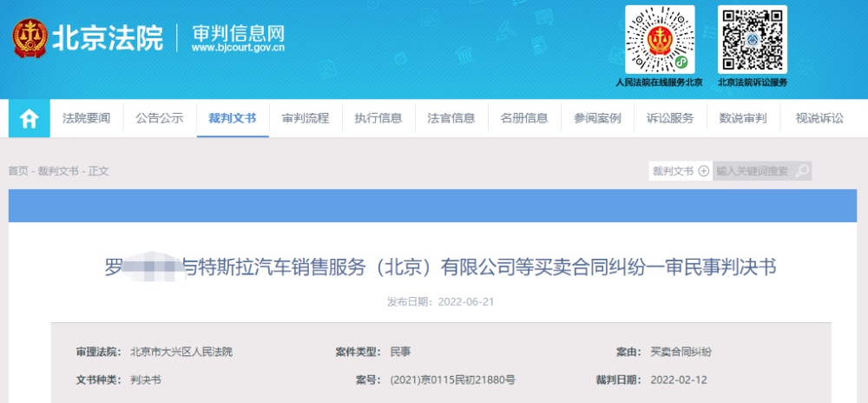
Task: Click the 裁判文书 breadcrumb link
Action: 58,171
